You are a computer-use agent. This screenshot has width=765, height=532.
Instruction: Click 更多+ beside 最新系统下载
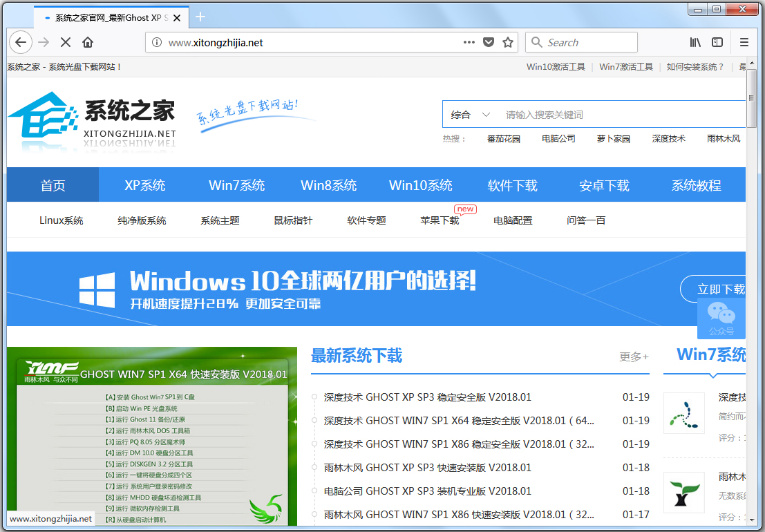(634, 357)
